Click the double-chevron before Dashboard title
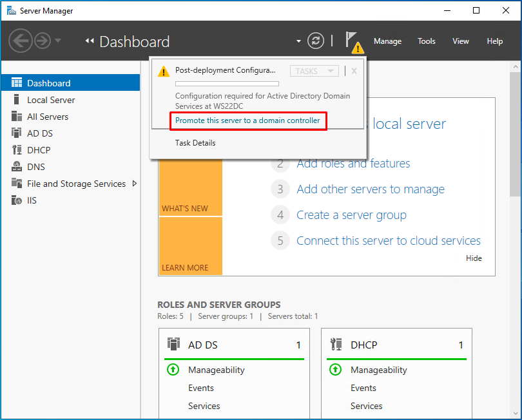Image resolution: width=522 pixels, height=420 pixels. (89, 41)
